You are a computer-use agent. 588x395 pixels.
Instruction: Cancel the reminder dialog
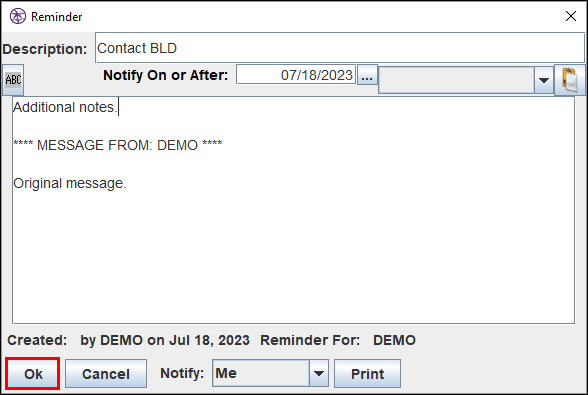coord(106,374)
